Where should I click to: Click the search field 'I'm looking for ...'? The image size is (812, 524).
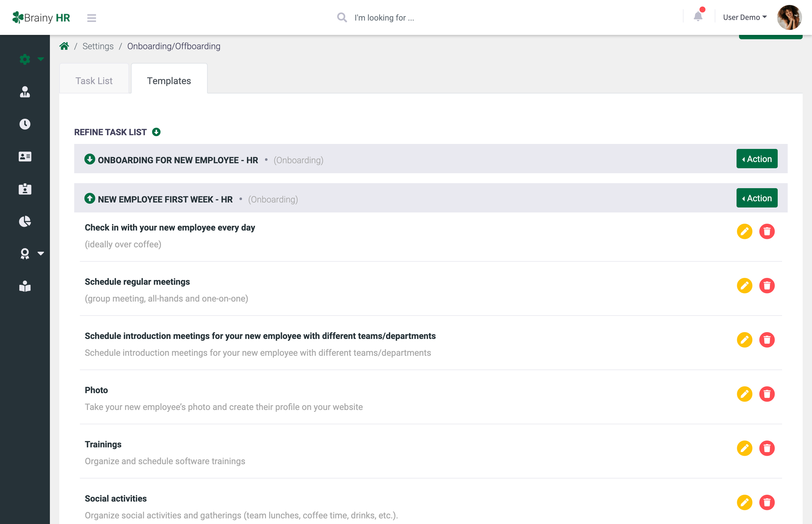tap(384, 17)
